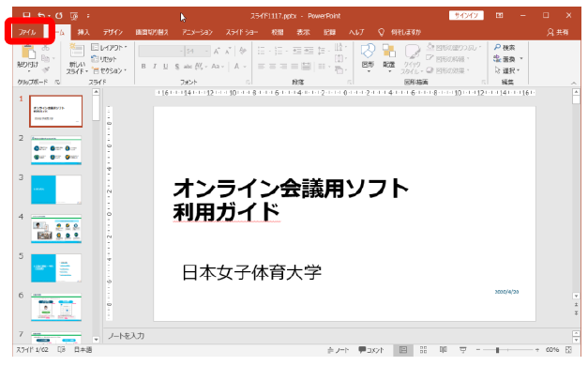Screen dimensions: 588x366
Task: Click the font color A button
Action: point(237,67)
